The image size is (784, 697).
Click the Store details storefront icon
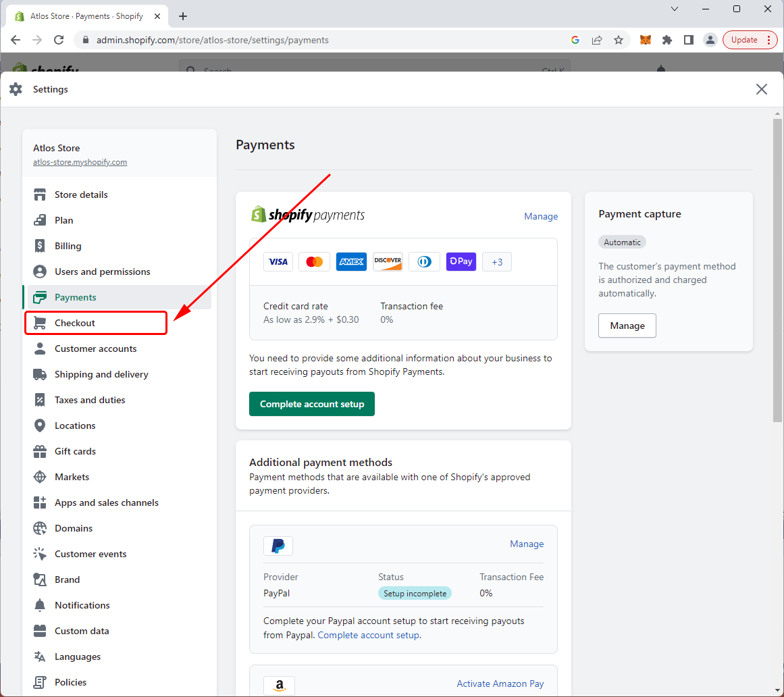pyautogui.click(x=39, y=195)
